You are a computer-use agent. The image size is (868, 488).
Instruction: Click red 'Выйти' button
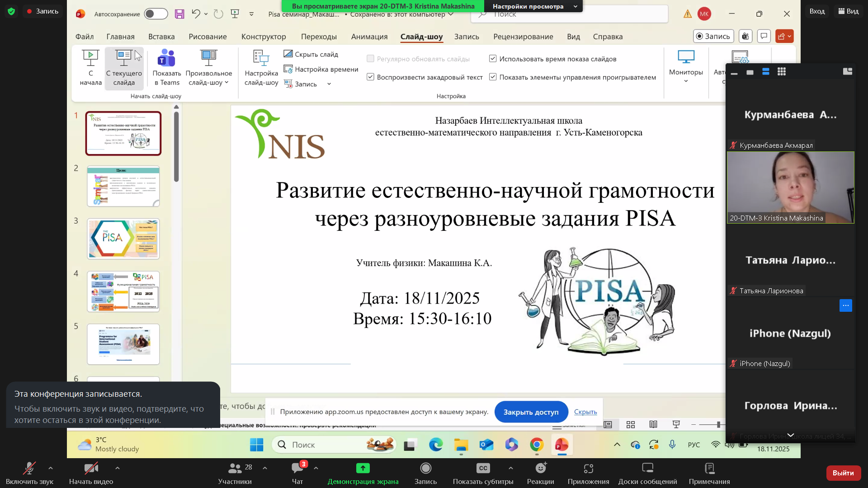tap(843, 473)
